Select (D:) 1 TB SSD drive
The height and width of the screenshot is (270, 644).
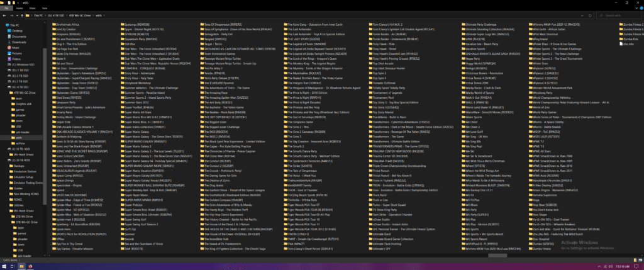pos(19,70)
